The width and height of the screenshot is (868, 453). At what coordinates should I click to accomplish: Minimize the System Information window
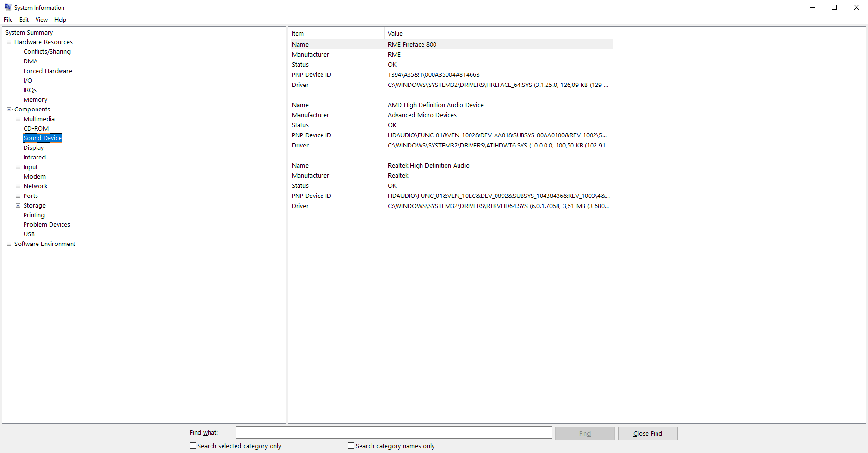pos(813,7)
